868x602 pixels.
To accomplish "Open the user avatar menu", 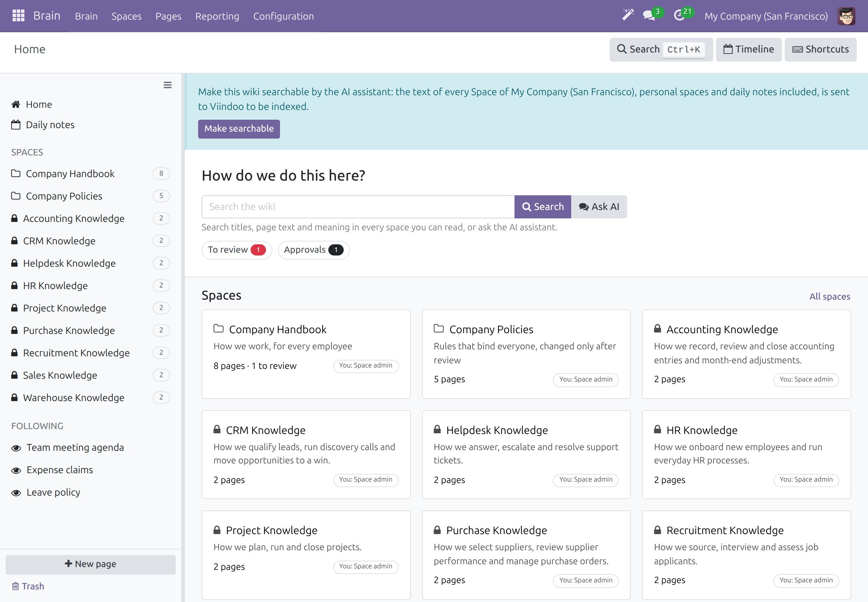I will click(x=846, y=16).
